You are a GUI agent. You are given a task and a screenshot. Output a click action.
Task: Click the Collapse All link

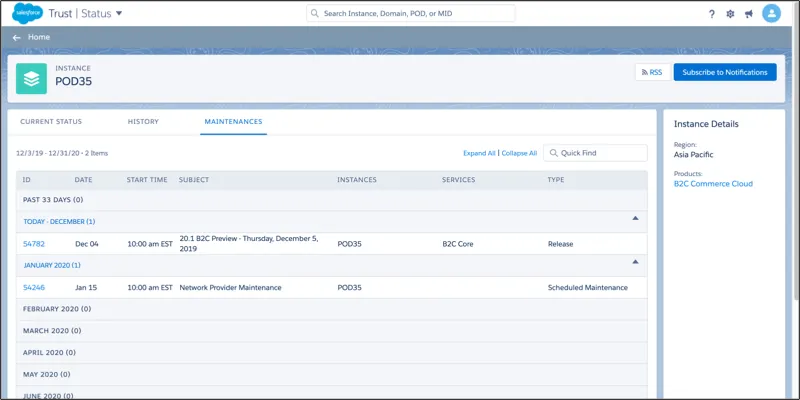pos(519,153)
